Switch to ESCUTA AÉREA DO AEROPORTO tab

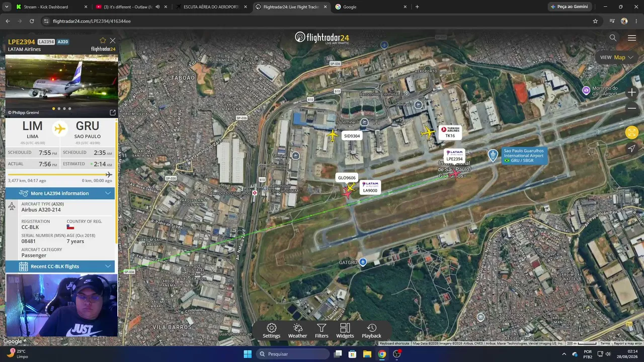tap(211, 7)
